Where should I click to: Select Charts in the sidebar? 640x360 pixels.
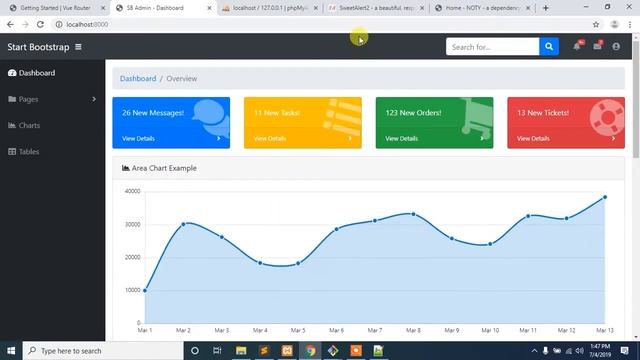(x=29, y=125)
